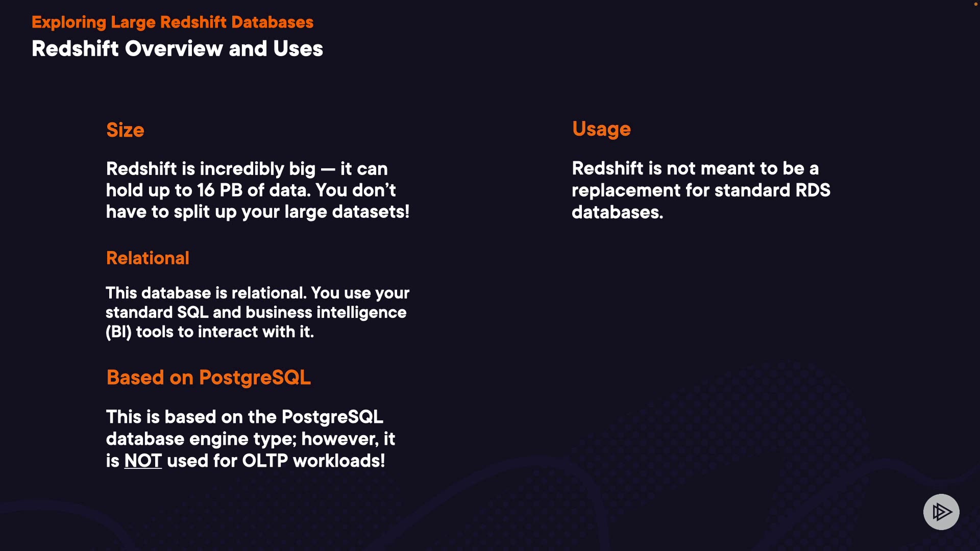980x551 pixels.
Task: Select the orange 'Size' heading
Action: pyautogui.click(x=125, y=130)
